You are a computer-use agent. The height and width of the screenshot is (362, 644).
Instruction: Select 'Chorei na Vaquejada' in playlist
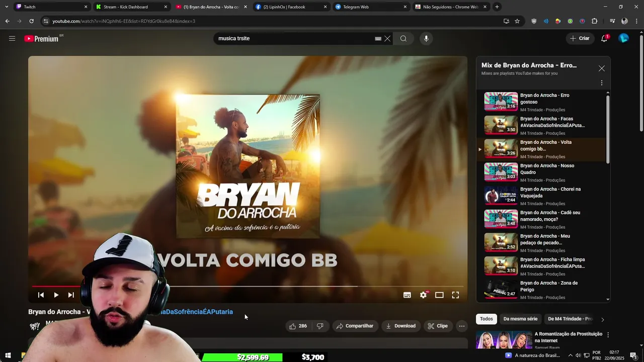[x=541, y=196]
